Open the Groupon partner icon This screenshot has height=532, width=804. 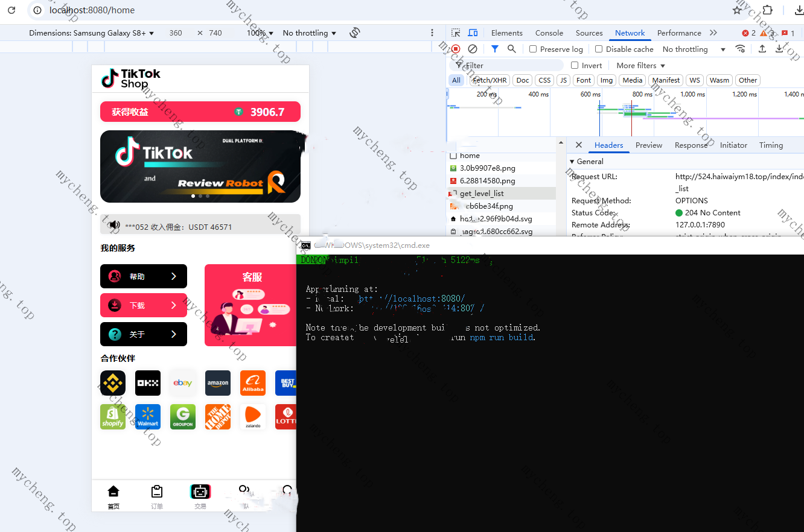[x=183, y=417]
